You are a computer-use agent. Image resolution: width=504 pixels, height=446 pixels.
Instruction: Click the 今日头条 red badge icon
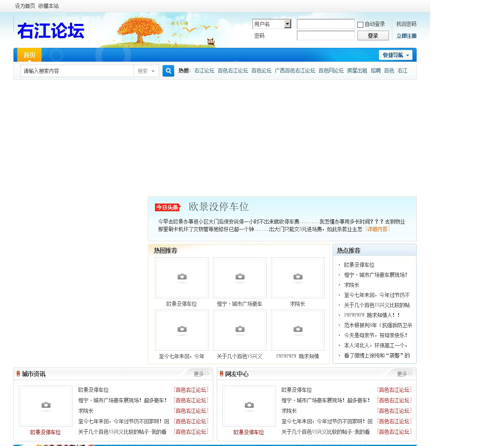(x=168, y=207)
